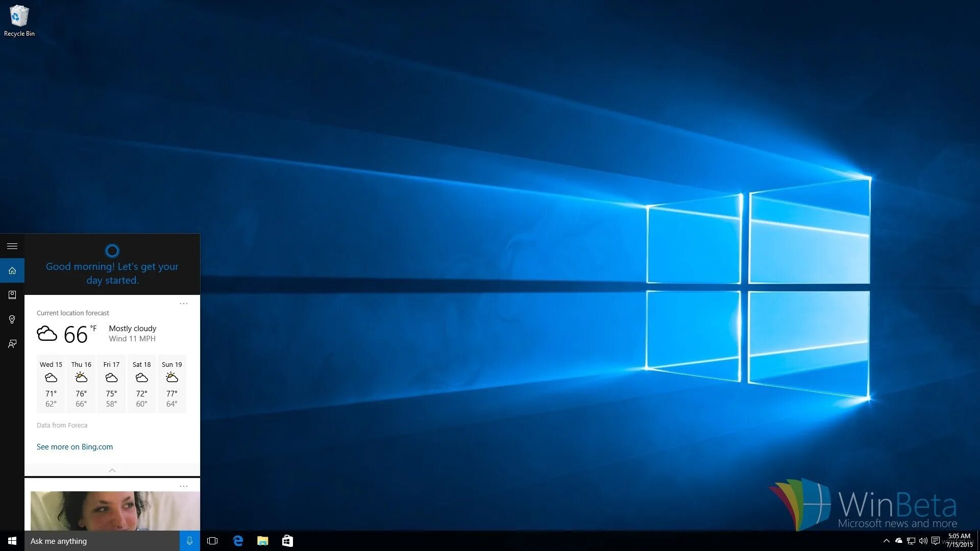Image resolution: width=980 pixels, height=551 pixels.
Task: Expand hidden system tray icons
Action: click(886, 540)
